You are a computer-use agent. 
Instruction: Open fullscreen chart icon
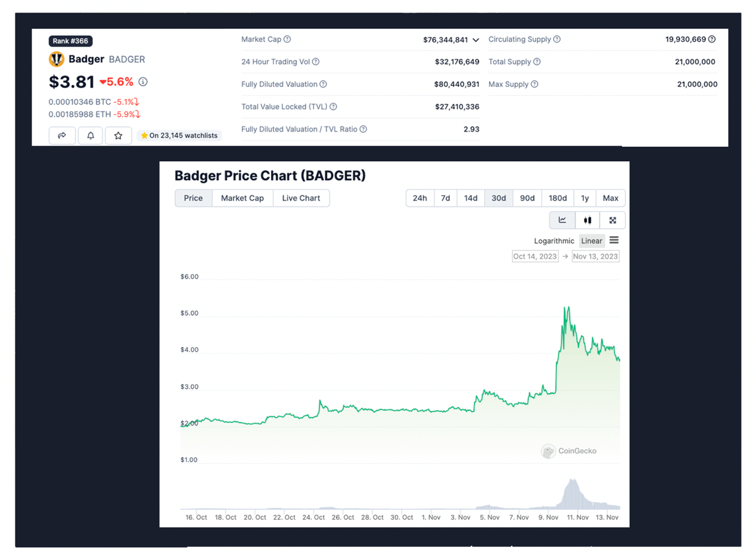[x=612, y=220]
